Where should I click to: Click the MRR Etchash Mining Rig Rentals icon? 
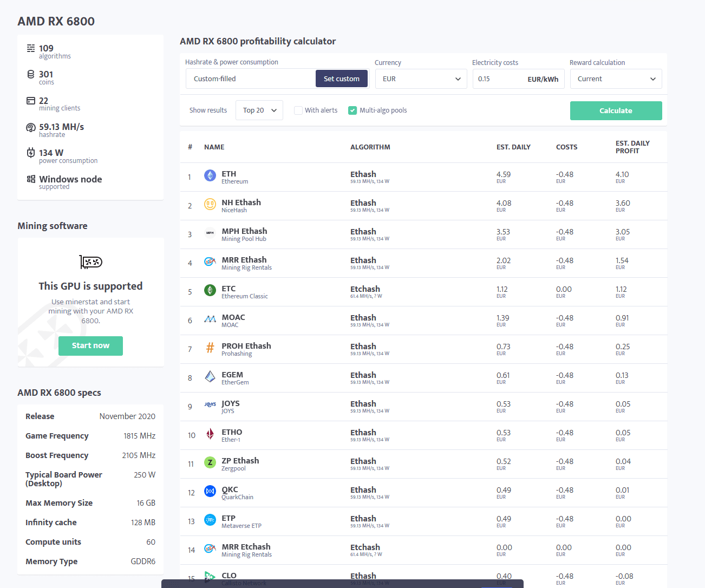(210, 548)
